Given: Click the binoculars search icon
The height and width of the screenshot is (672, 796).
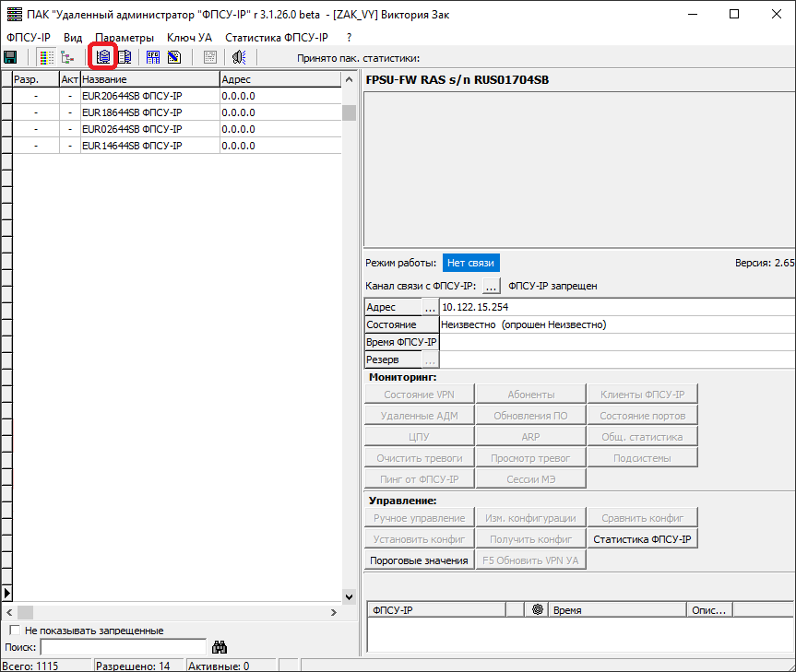Looking at the screenshot, I should [x=220, y=647].
